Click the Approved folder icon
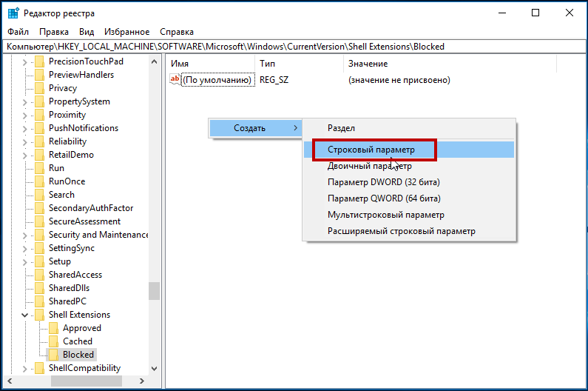588x391 pixels. (54, 328)
